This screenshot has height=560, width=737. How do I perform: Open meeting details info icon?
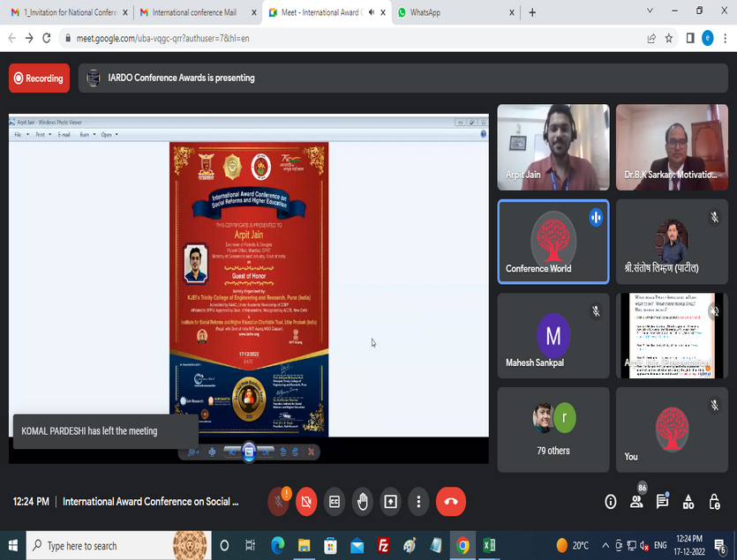point(610,502)
